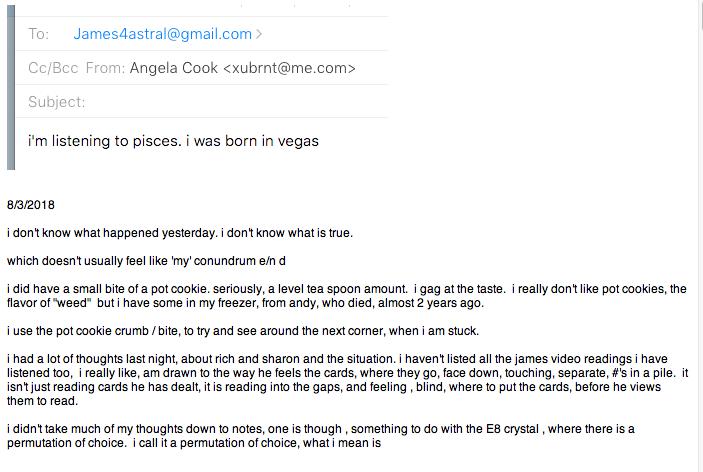Viewport: 703px width, 472px height.
Task: Open the Cc/Bcc field
Action: [x=53, y=68]
